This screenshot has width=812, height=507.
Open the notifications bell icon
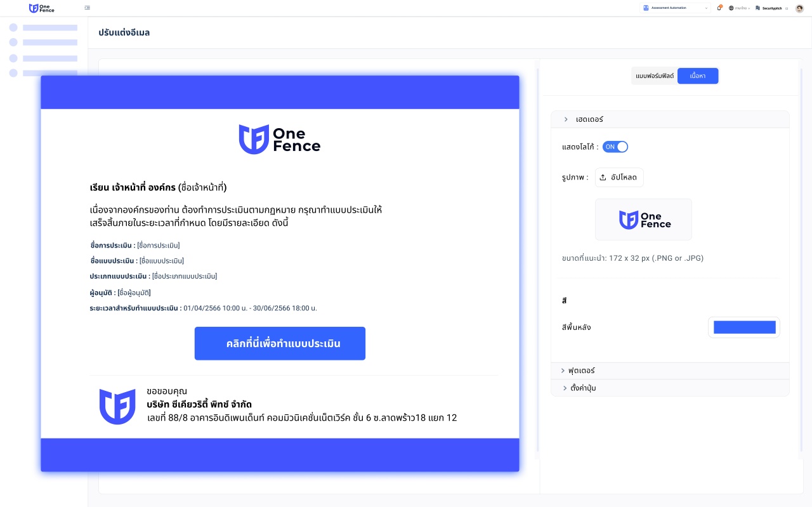click(x=719, y=8)
